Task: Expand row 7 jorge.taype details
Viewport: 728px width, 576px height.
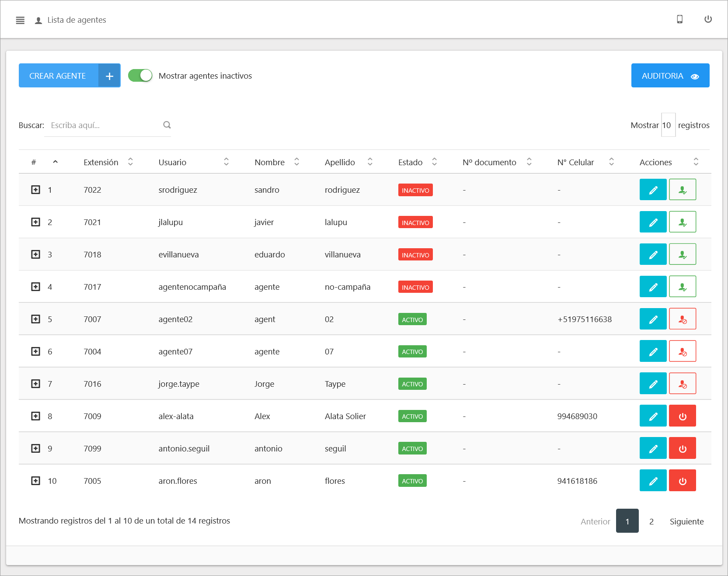Action: 36,384
